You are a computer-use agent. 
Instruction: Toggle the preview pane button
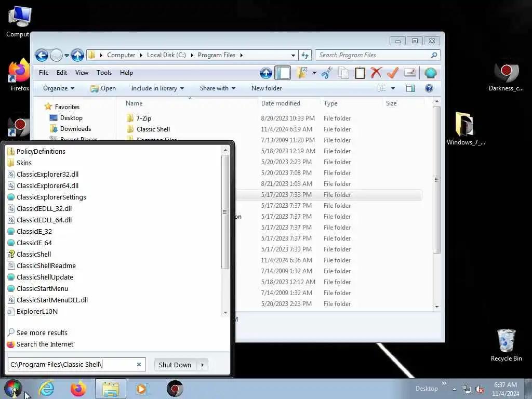point(410,88)
